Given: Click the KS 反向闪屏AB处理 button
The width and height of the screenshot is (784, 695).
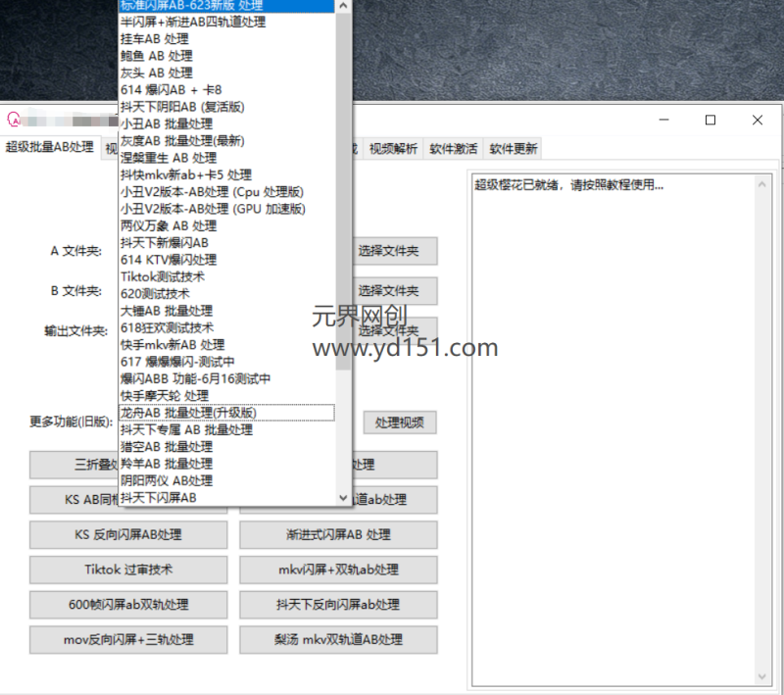Looking at the screenshot, I should coord(127,535).
